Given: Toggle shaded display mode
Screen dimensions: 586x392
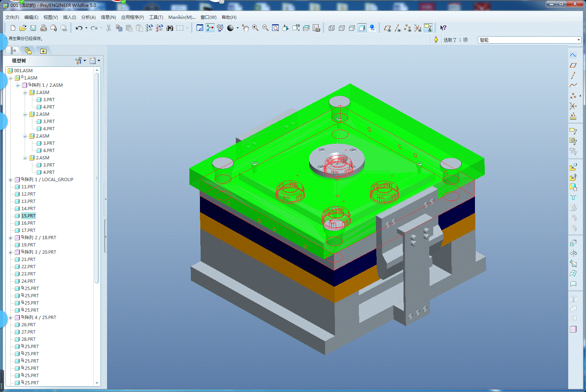Looking at the screenshot, I should pos(362,28).
